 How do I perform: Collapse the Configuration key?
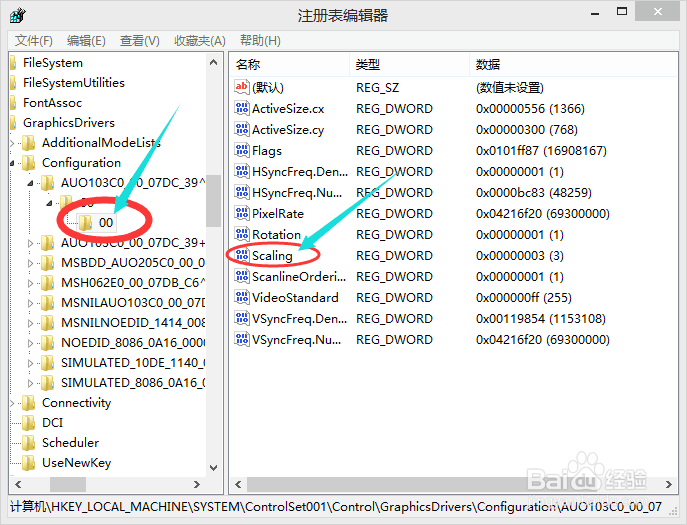(12, 163)
